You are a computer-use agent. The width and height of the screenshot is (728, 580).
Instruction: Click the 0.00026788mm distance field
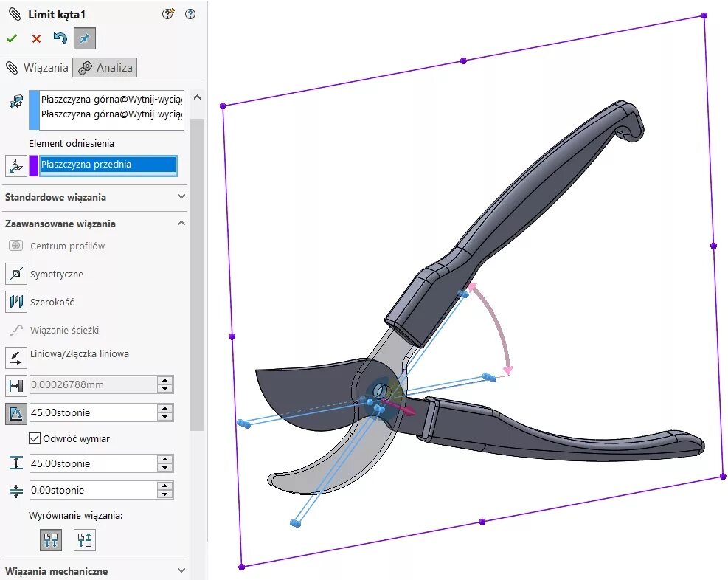93,384
